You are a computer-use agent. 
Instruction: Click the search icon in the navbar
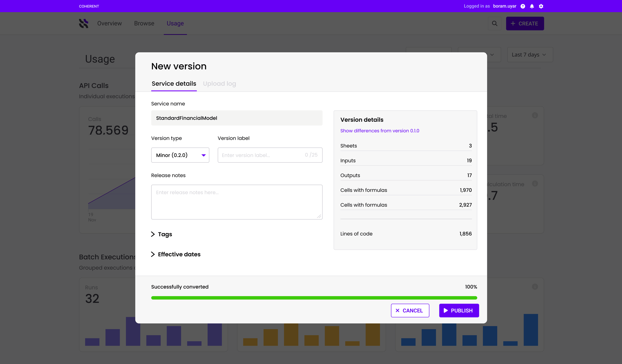pos(494,23)
